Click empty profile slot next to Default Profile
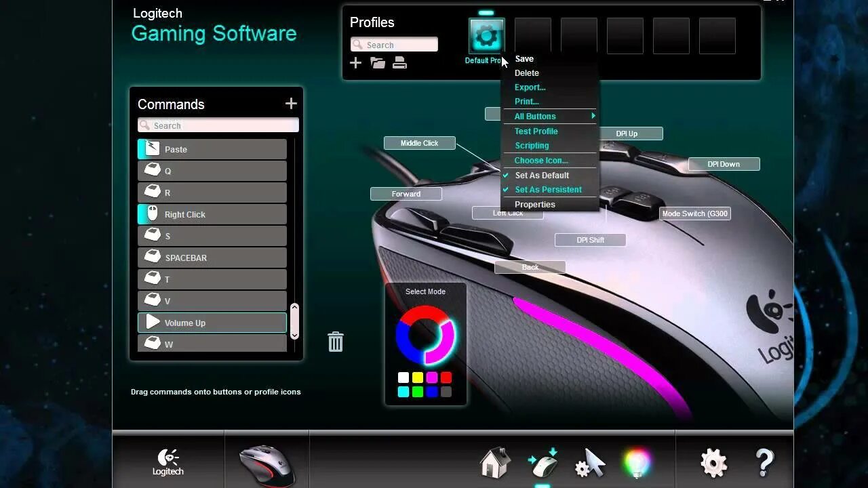The height and width of the screenshot is (488, 868). click(532, 37)
